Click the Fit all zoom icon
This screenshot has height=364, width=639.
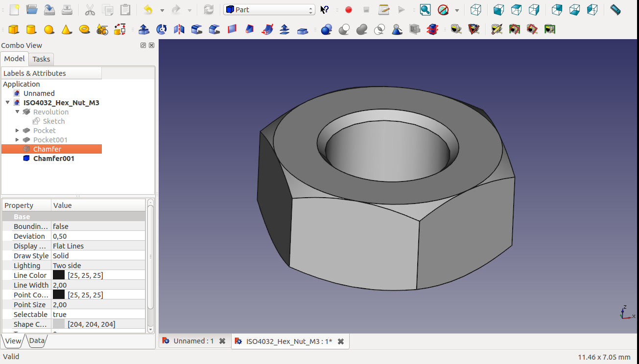[425, 10]
